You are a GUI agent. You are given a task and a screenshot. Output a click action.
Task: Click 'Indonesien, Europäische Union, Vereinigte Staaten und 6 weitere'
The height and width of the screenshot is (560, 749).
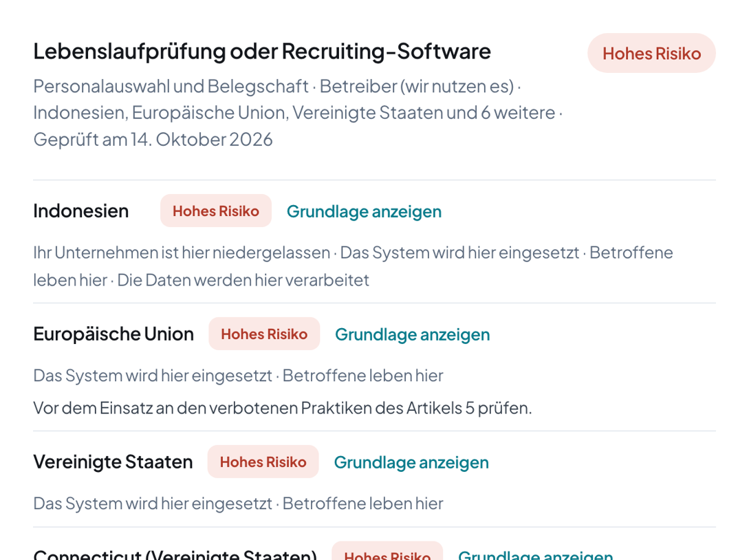tap(294, 113)
